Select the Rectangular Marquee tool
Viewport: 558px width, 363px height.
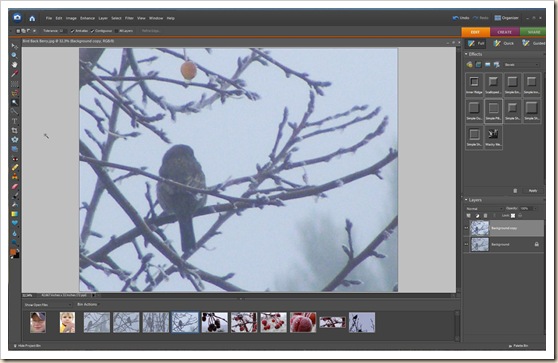(x=15, y=84)
